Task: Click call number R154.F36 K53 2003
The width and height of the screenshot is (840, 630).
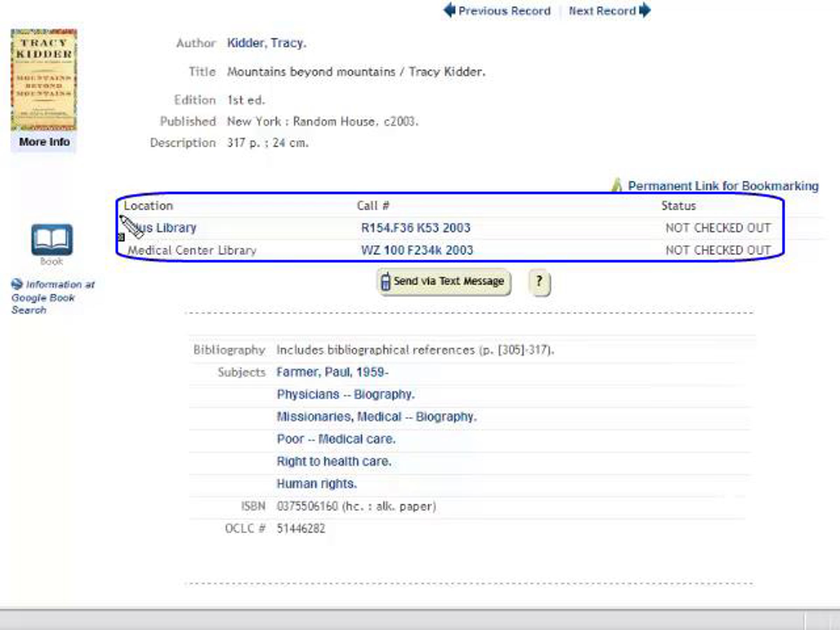Action: pyautogui.click(x=415, y=228)
